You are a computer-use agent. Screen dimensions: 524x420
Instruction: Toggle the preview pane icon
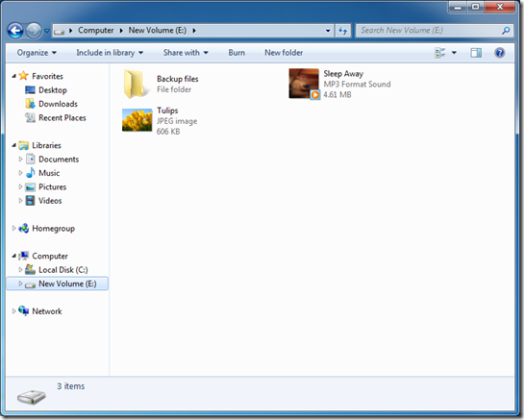coord(476,53)
